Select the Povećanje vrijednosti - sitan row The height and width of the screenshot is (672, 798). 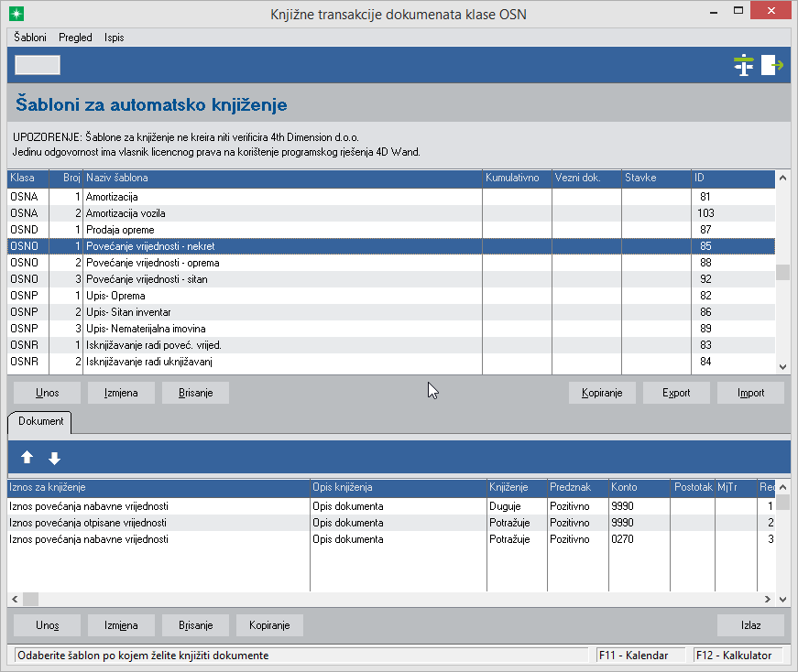391,279
